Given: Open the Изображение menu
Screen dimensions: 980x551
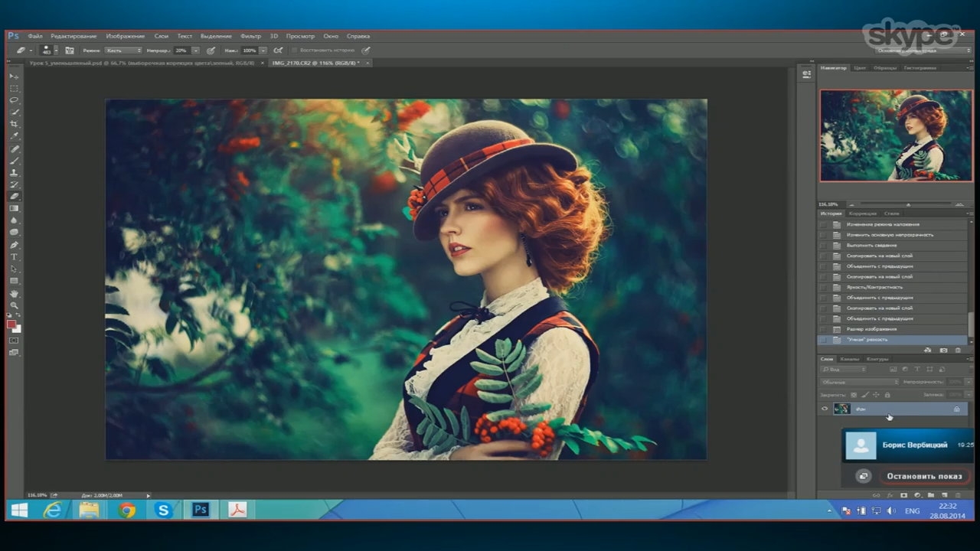Looking at the screenshot, I should click(x=125, y=36).
